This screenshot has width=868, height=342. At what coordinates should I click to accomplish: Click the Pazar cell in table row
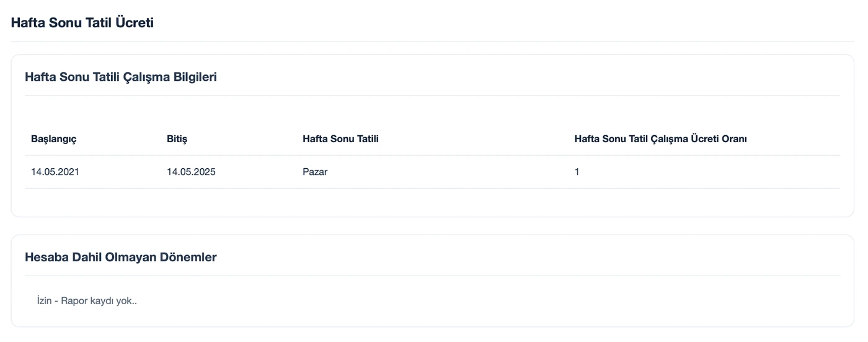(x=315, y=172)
